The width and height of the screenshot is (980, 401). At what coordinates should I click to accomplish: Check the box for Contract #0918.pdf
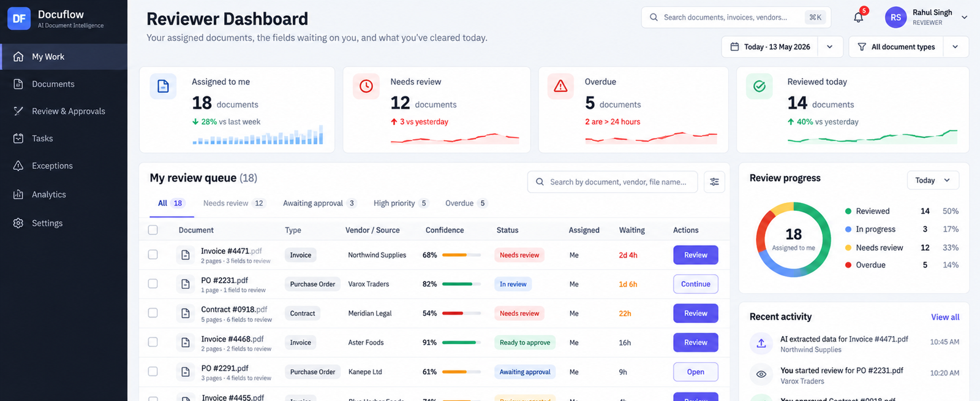pyautogui.click(x=153, y=313)
